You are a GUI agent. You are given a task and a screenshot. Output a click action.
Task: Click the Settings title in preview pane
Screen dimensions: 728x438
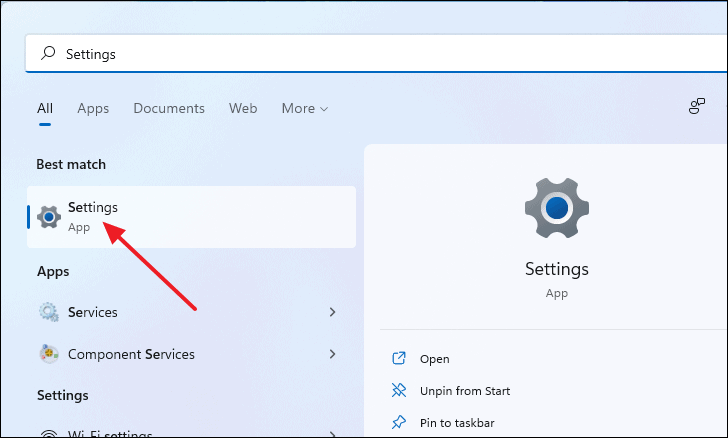pos(557,269)
